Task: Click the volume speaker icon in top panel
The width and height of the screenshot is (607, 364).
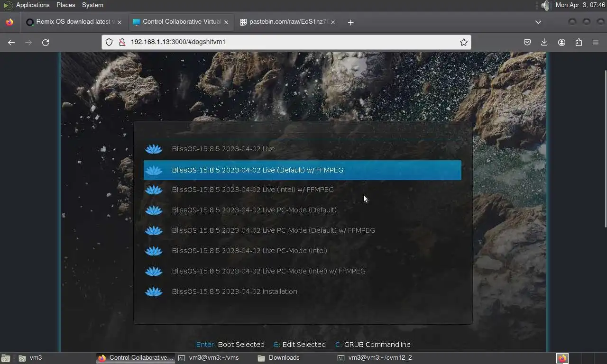Action: point(546,5)
